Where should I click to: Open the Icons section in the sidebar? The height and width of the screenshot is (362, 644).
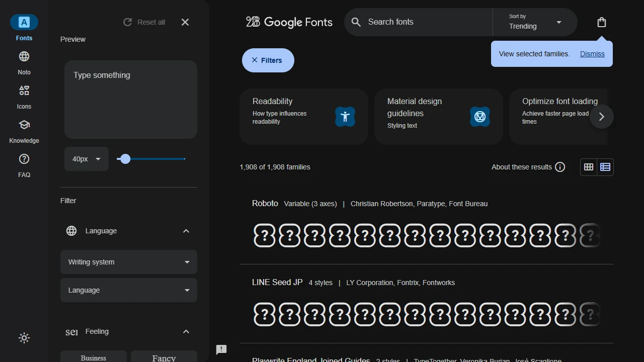pos(24,90)
